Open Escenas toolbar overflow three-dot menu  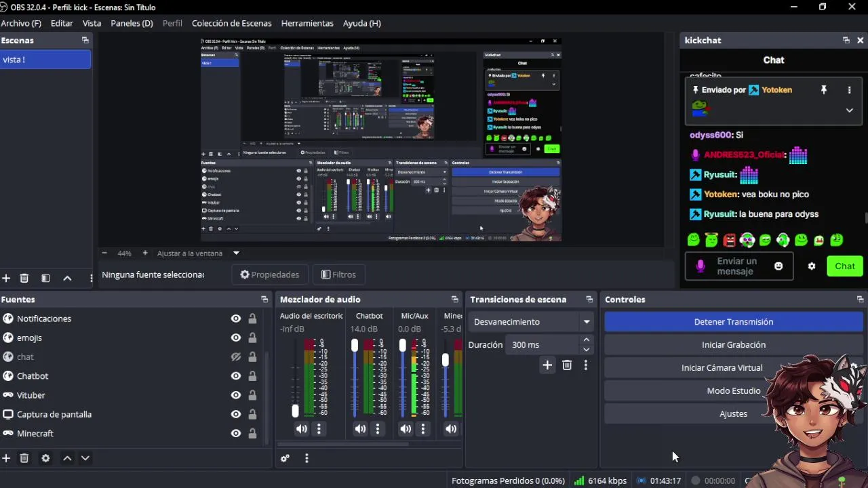click(91, 278)
